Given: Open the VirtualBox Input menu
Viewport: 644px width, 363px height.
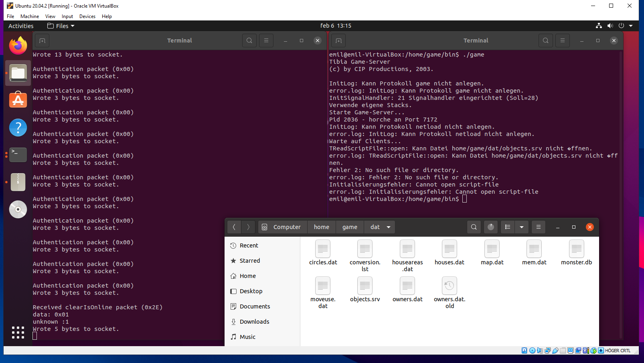Looking at the screenshot, I should tap(67, 16).
